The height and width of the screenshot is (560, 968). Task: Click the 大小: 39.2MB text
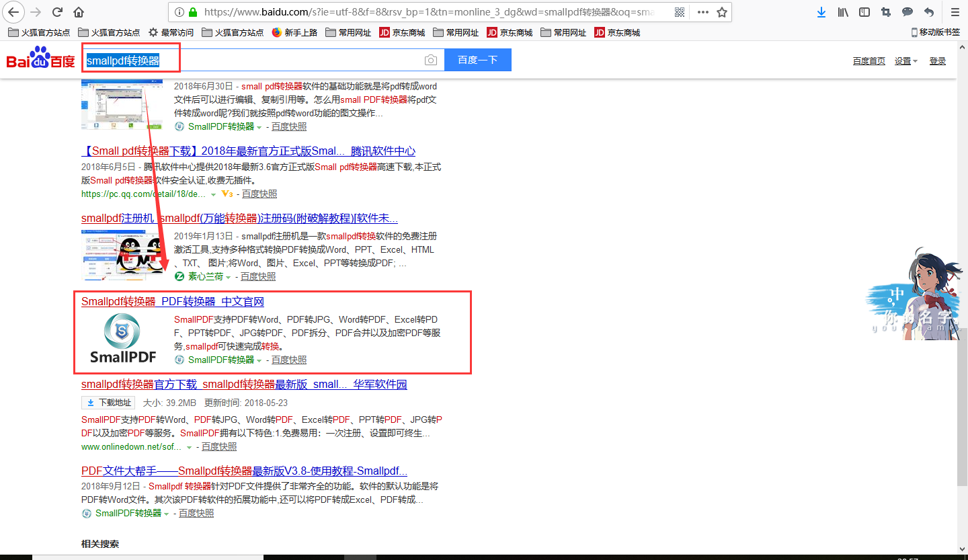169,403
